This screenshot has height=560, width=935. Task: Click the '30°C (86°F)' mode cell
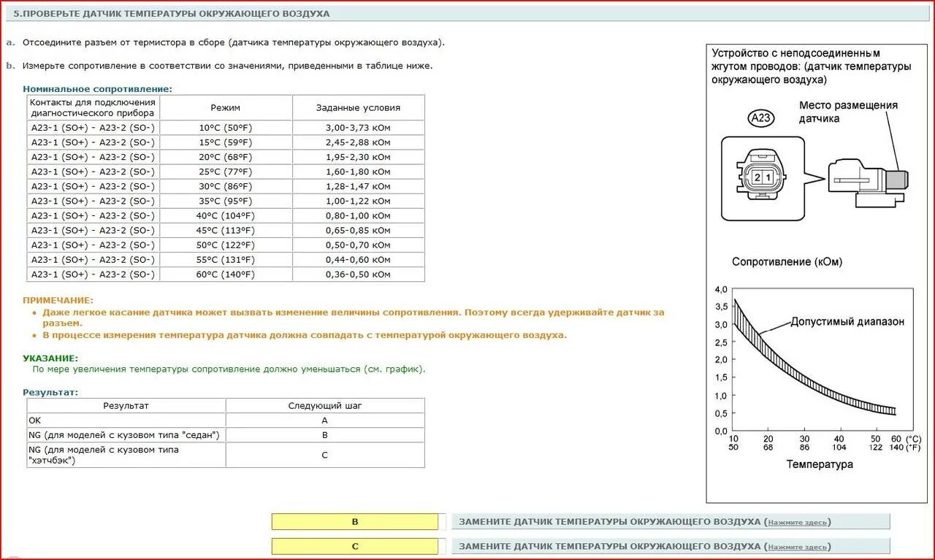[226, 186]
